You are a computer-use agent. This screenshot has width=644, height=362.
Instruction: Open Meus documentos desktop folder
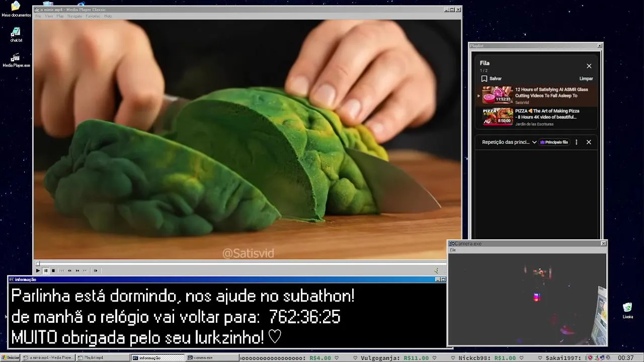coord(16,9)
